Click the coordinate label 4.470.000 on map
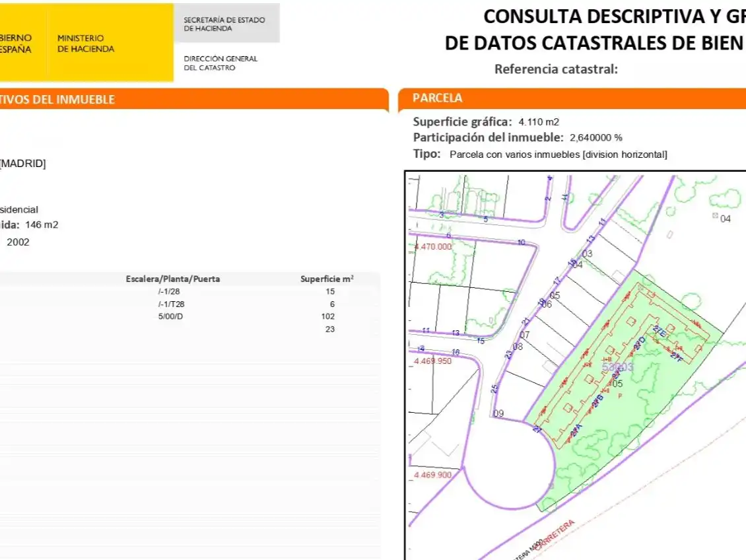Image resolution: width=746 pixels, height=560 pixels. [x=432, y=247]
